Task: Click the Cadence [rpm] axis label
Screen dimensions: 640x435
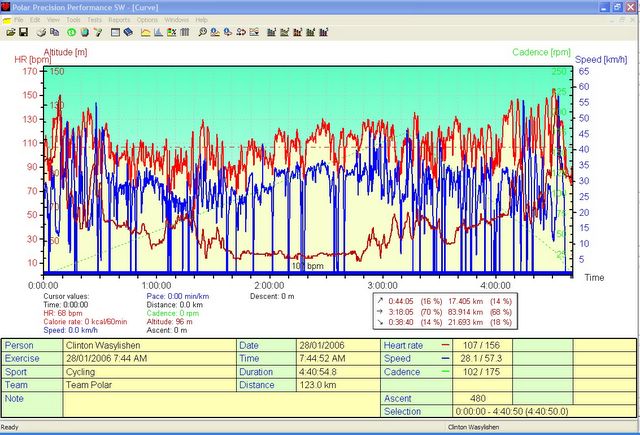Action: tap(542, 52)
